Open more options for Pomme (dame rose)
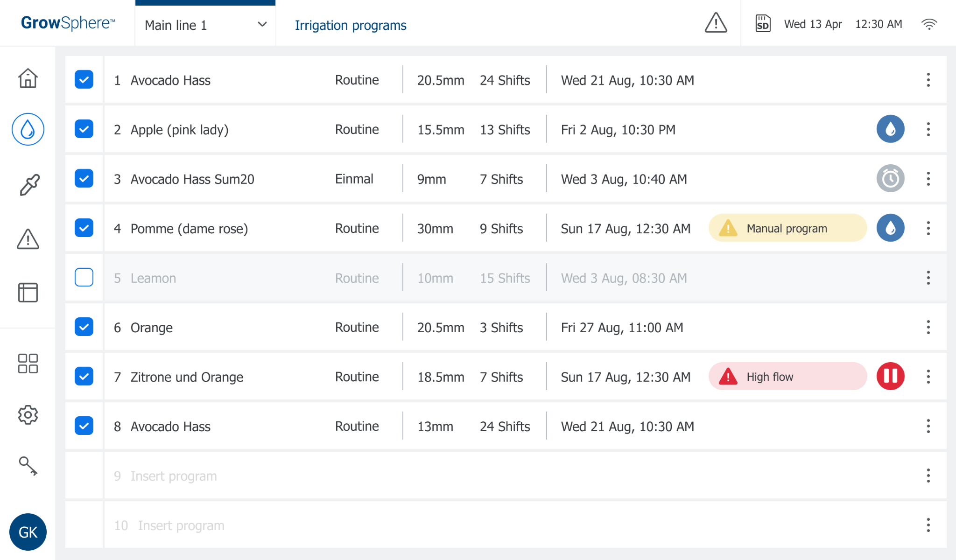956x560 pixels. (x=928, y=228)
